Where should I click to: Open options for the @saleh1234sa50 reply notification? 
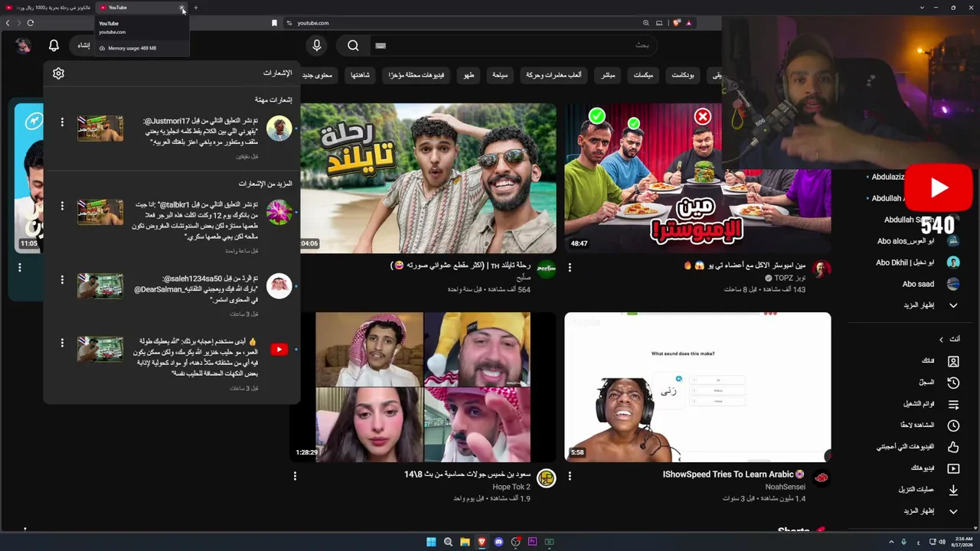point(63,280)
